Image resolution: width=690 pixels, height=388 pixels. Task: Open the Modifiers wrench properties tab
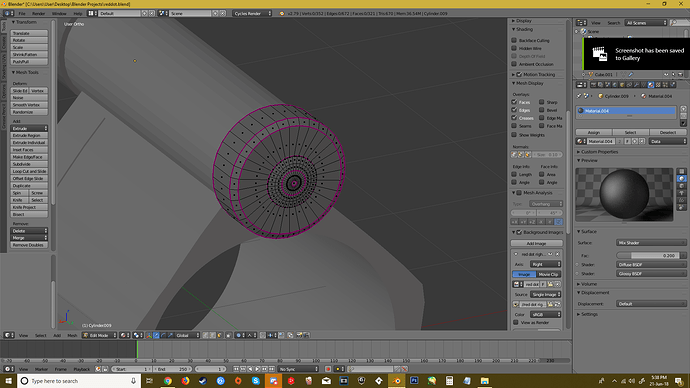(x=636, y=85)
